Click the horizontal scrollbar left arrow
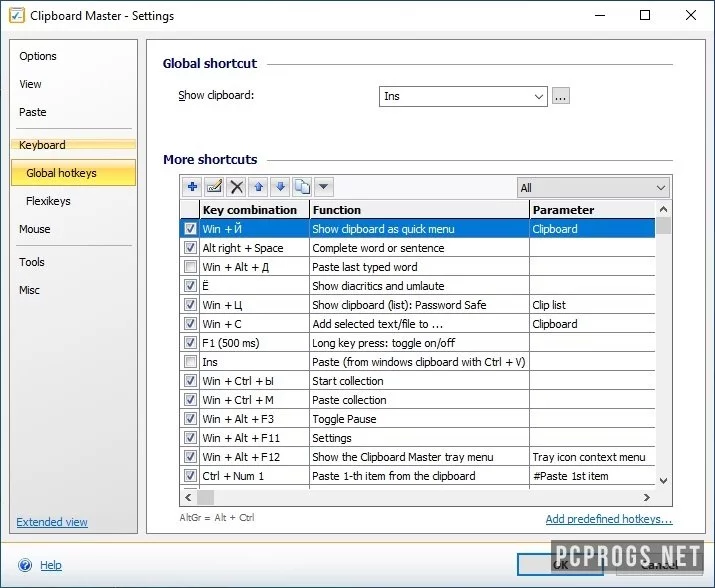The width and height of the screenshot is (715, 588). (188, 497)
